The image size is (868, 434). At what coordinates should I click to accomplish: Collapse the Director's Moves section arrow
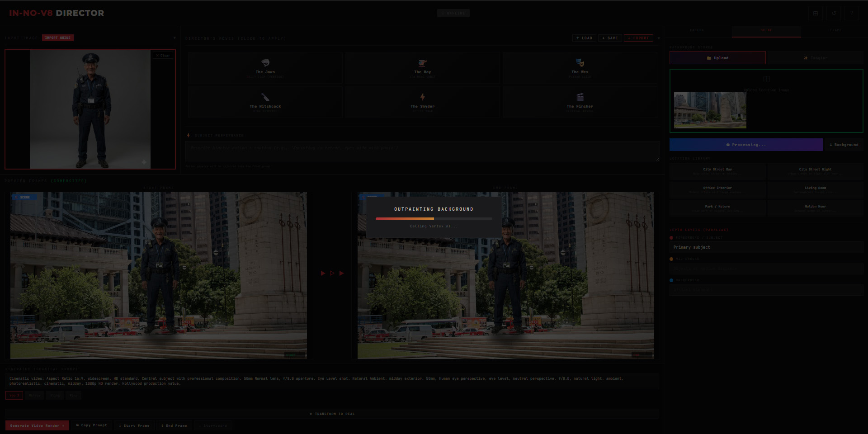(x=659, y=38)
